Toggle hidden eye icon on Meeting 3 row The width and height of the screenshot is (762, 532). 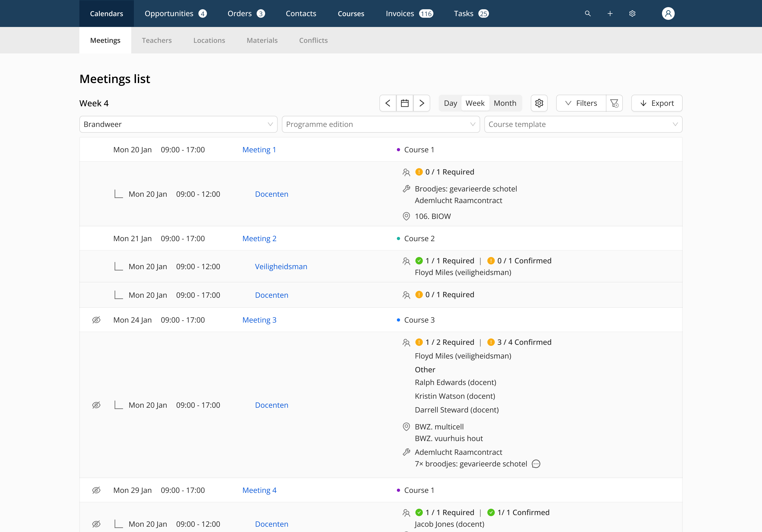coord(96,320)
